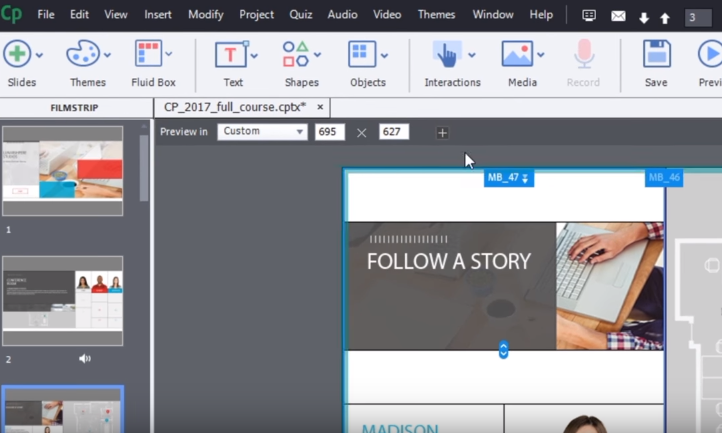722x433 pixels.
Task: Click the Objects icon
Action: [x=362, y=54]
